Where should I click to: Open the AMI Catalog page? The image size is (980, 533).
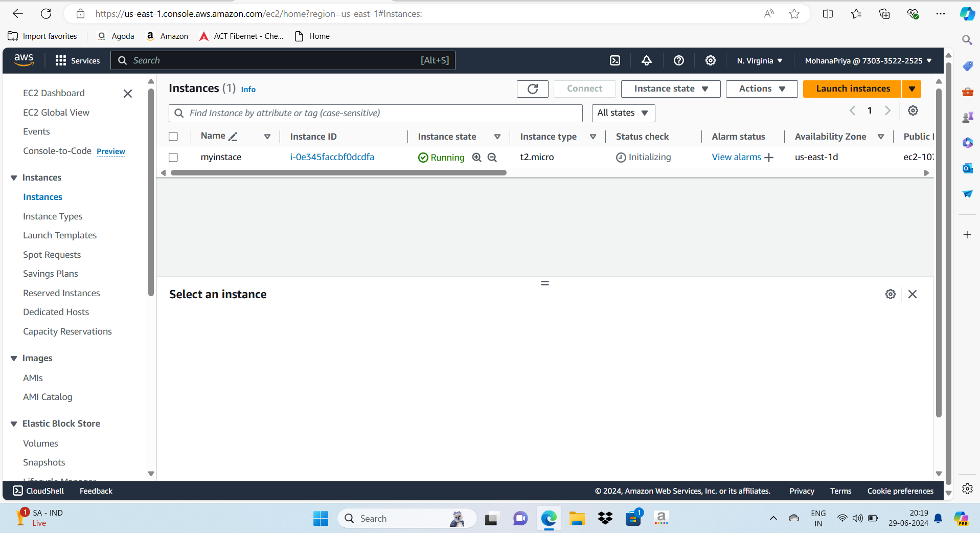48,397
